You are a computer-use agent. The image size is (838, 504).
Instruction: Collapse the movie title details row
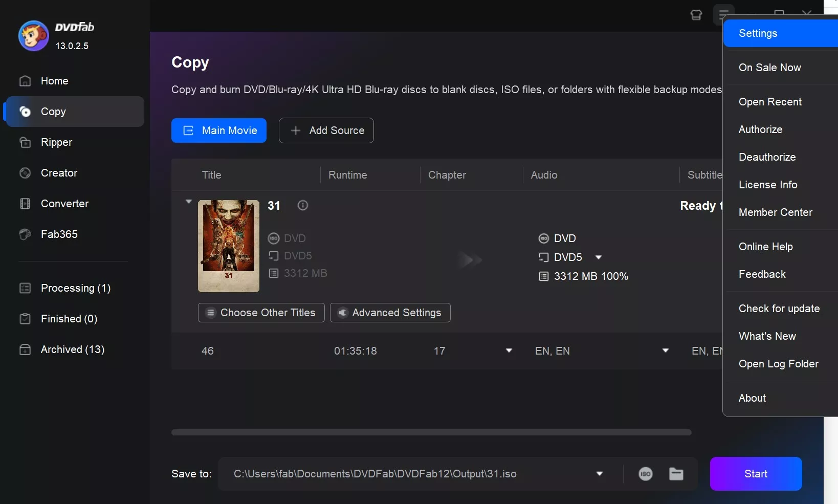click(x=188, y=202)
